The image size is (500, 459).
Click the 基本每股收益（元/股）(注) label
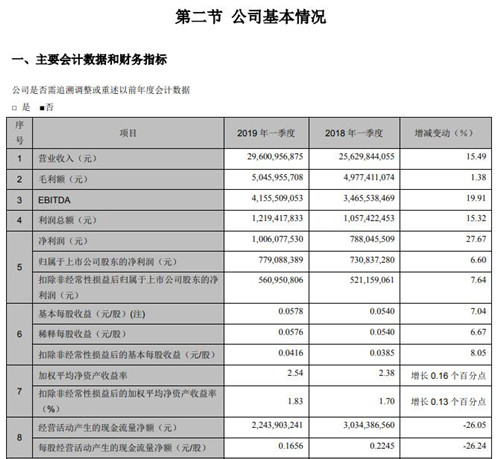pos(92,314)
